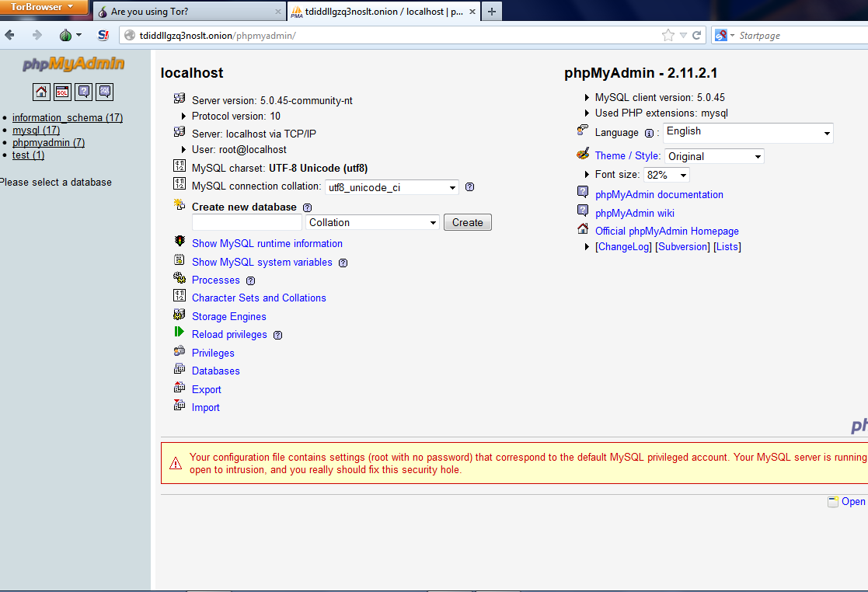Click the S! toolbar icon
The image size is (868, 592).
click(103, 36)
